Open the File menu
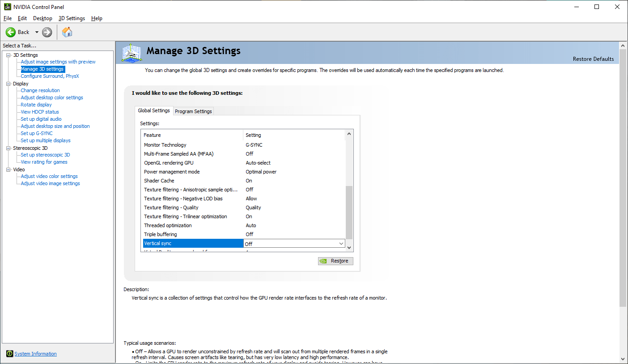This screenshot has width=628, height=364. coord(8,18)
